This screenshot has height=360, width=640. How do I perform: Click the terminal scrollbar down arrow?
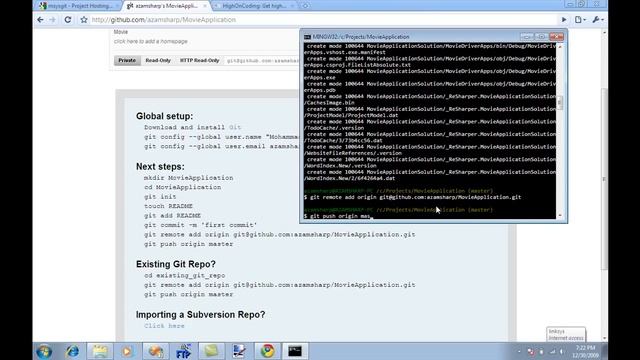[560, 215]
